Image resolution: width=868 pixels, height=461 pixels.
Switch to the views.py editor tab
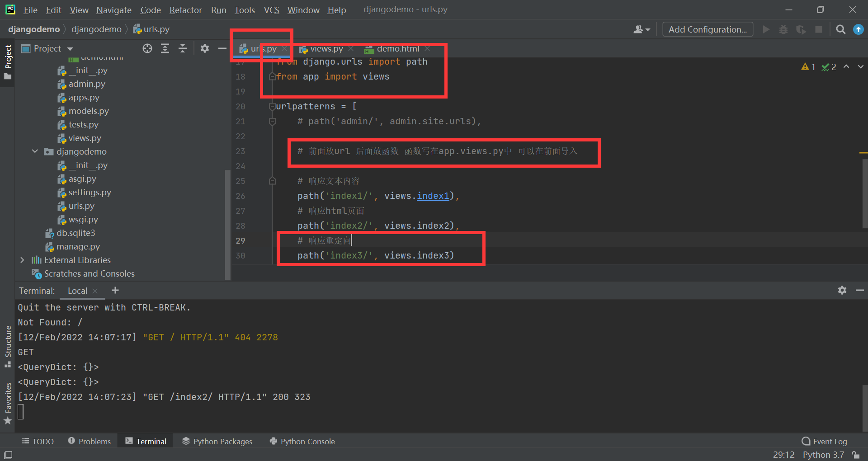(326, 49)
